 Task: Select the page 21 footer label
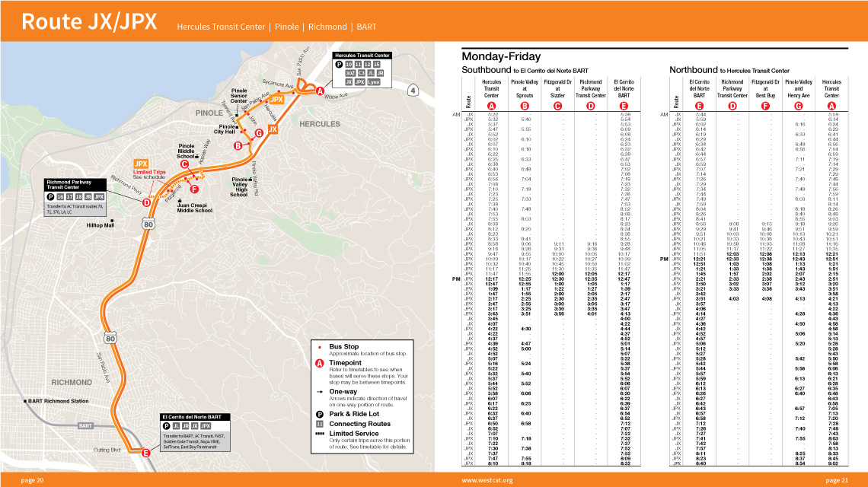[836, 481]
